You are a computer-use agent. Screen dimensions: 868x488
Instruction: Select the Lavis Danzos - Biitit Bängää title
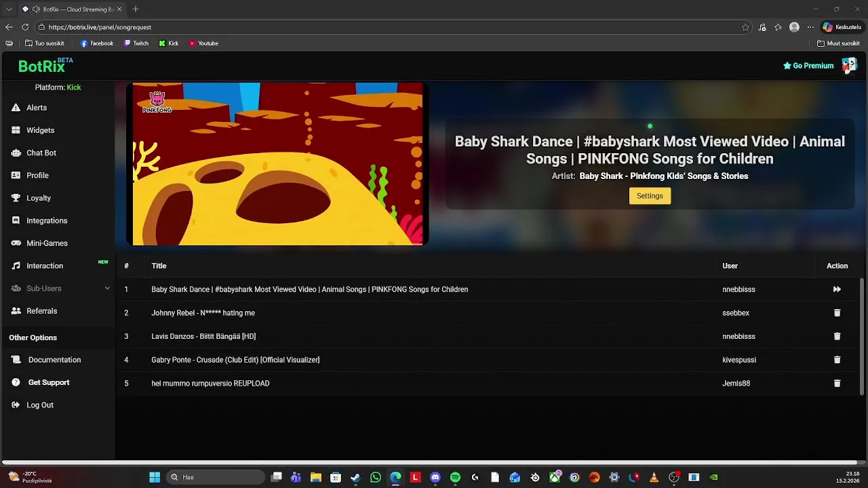tap(203, 336)
